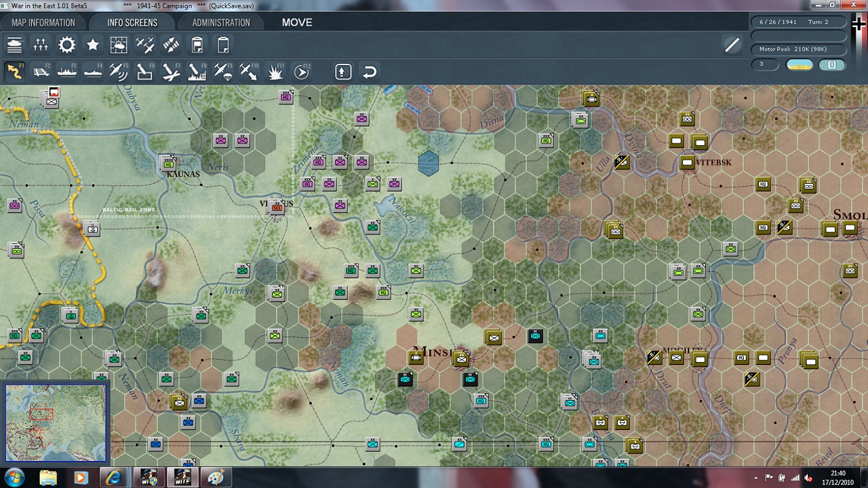Click the minimap overview thumbnail

(x=56, y=423)
